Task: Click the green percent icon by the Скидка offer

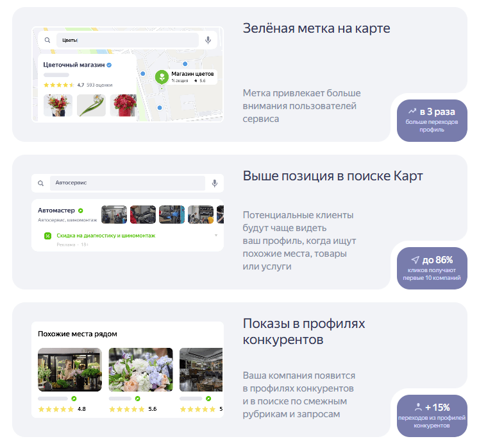Action: coord(47,236)
